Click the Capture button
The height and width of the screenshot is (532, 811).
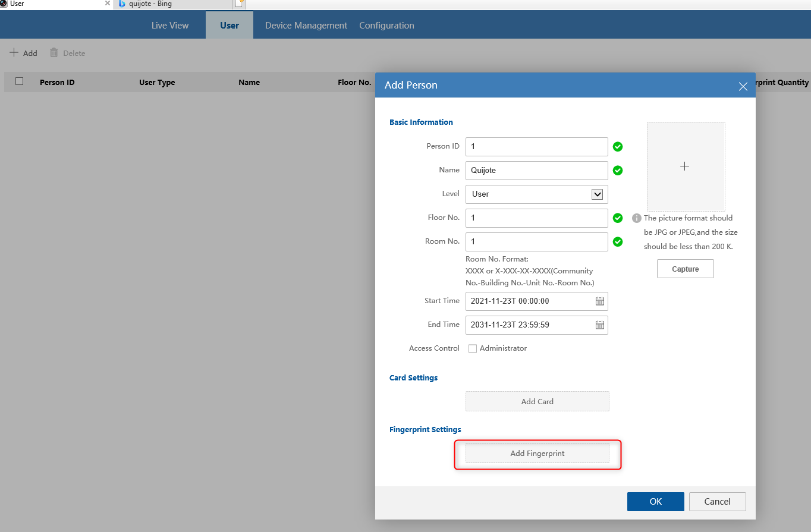tap(686, 269)
